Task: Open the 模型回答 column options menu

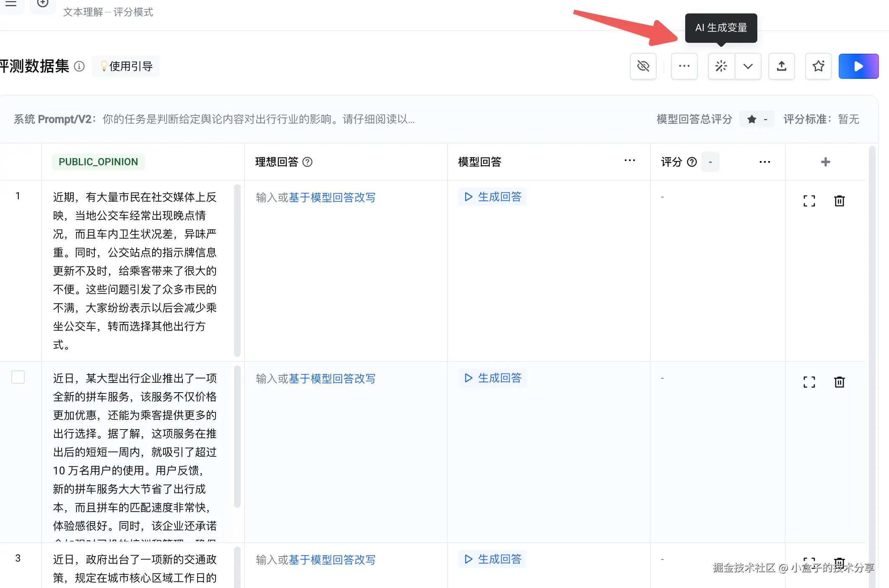Action: click(629, 161)
